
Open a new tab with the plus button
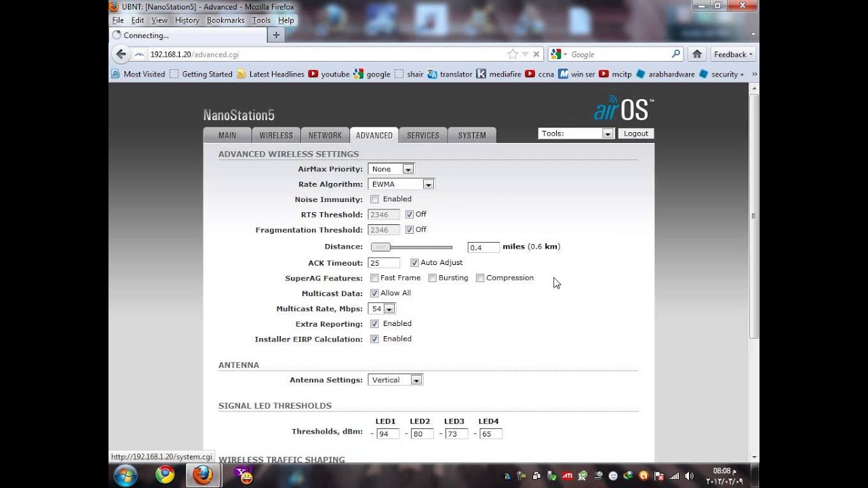tap(276, 35)
